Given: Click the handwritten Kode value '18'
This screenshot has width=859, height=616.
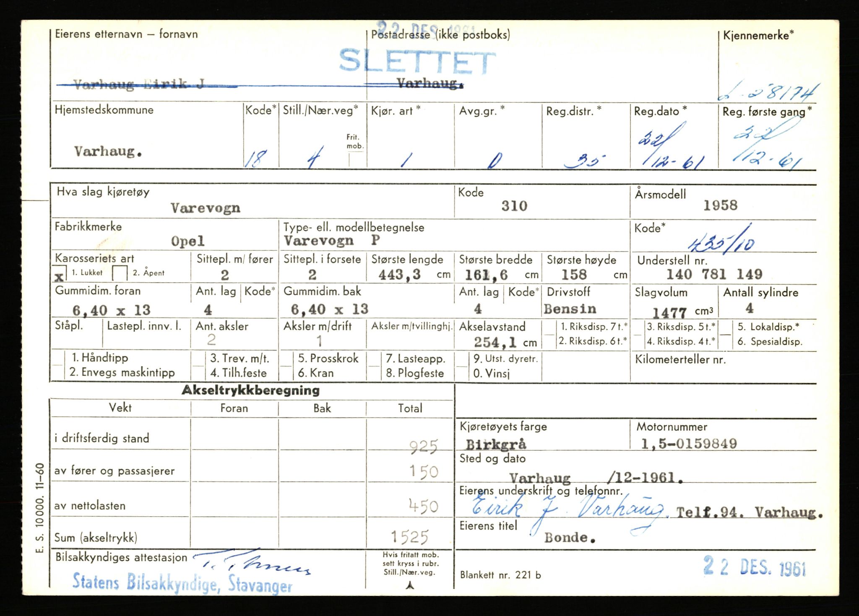Looking at the screenshot, I should pos(255,159).
